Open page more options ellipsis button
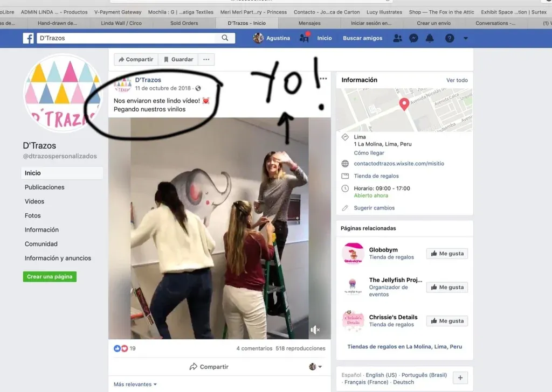This screenshot has height=392, width=552. [206, 59]
